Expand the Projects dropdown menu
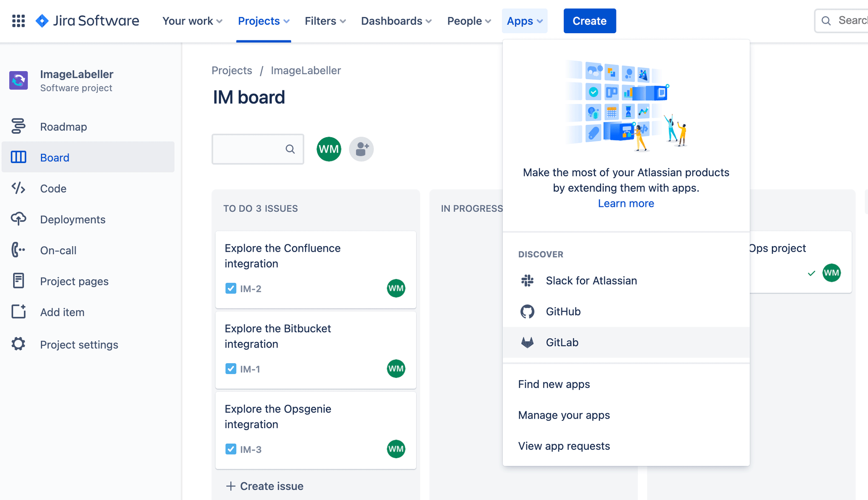The image size is (868, 500). tap(263, 21)
